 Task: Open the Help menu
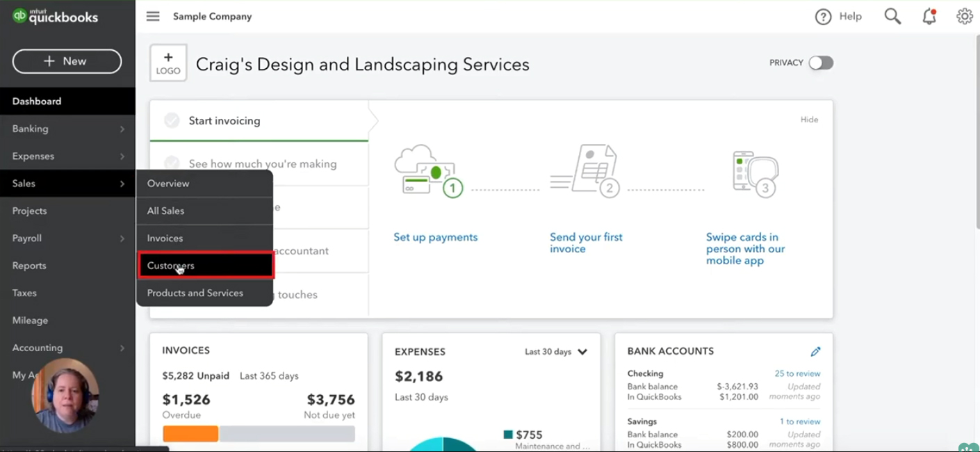click(838, 17)
